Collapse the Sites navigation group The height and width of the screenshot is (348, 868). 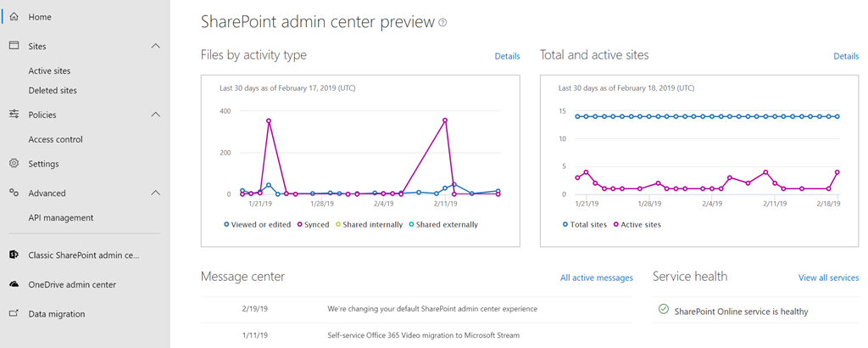(x=155, y=46)
